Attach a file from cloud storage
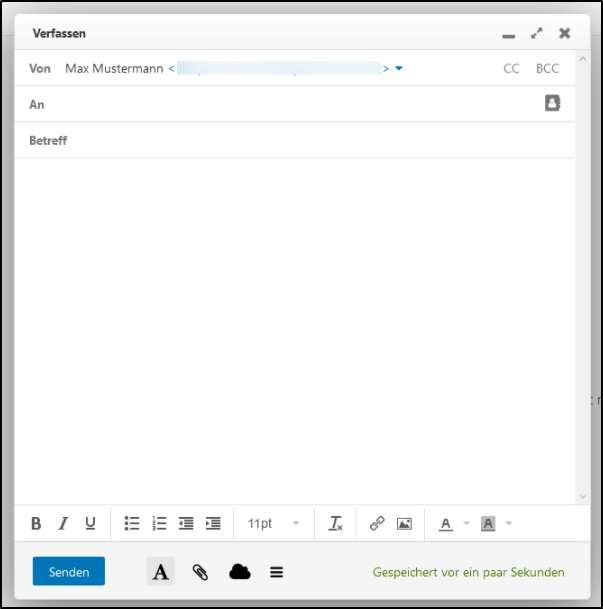This screenshot has width=603, height=609. point(240,572)
